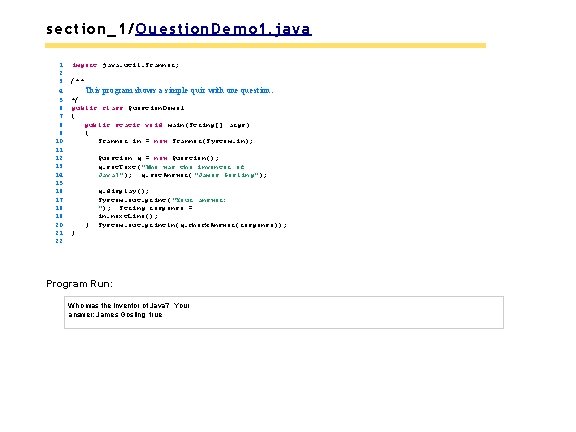Click the 'public static void main' code line
This screenshot has width=576, height=432.
tap(167, 125)
